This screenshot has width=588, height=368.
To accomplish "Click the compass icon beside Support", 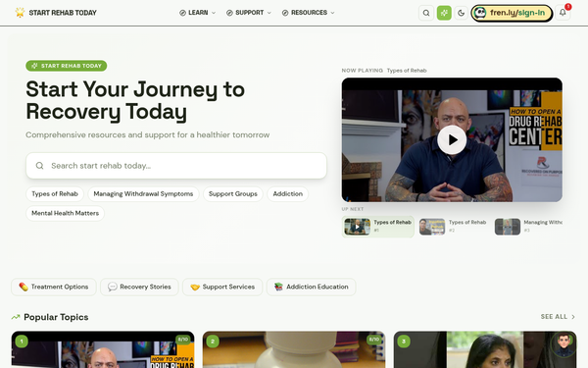I will click(x=229, y=13).
